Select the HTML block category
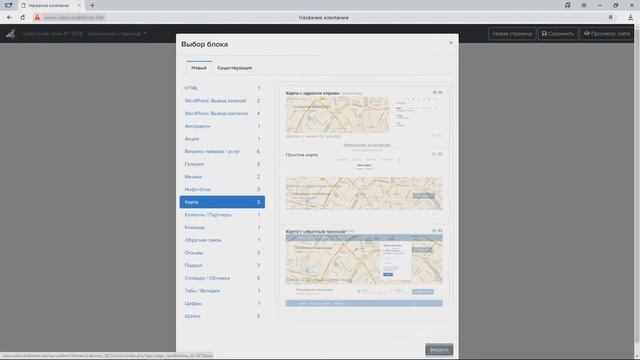 [222, 88]
